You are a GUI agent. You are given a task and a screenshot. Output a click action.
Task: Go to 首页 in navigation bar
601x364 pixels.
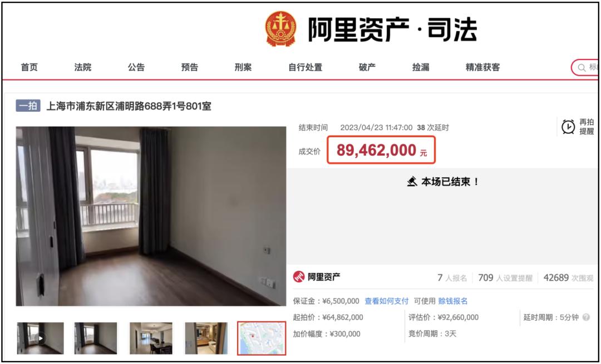pos(29,67)
